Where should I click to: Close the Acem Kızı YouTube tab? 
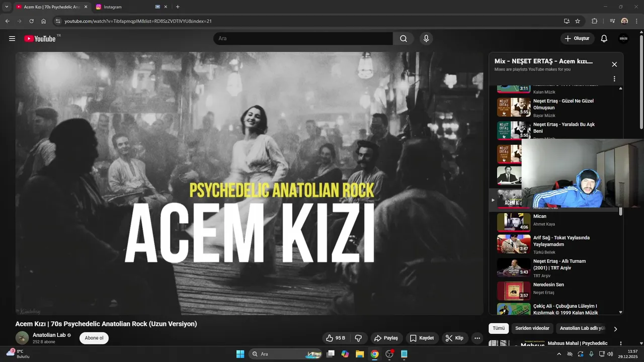click(86, 7)
